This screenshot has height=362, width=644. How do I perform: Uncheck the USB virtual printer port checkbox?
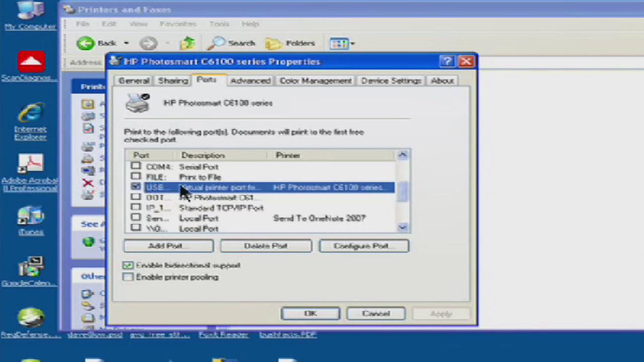pos(136,187)
